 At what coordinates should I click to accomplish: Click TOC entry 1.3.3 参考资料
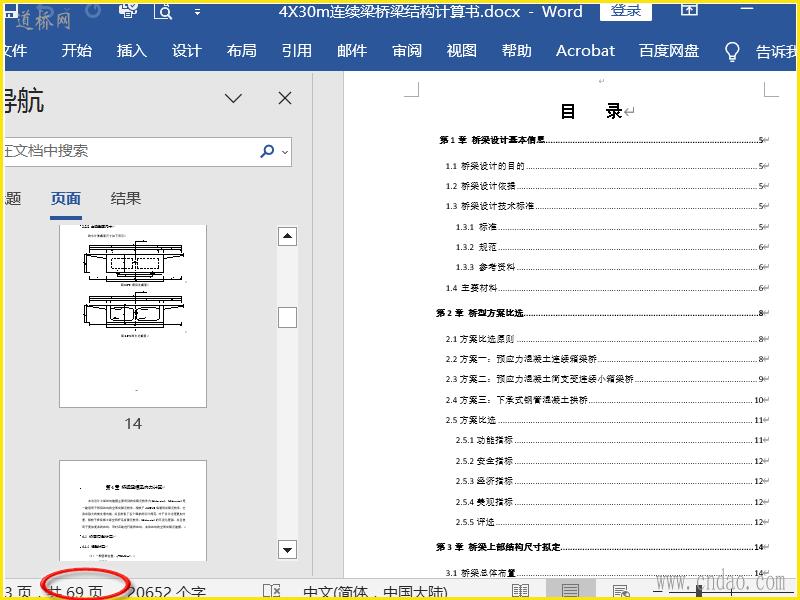click(612, 267)
